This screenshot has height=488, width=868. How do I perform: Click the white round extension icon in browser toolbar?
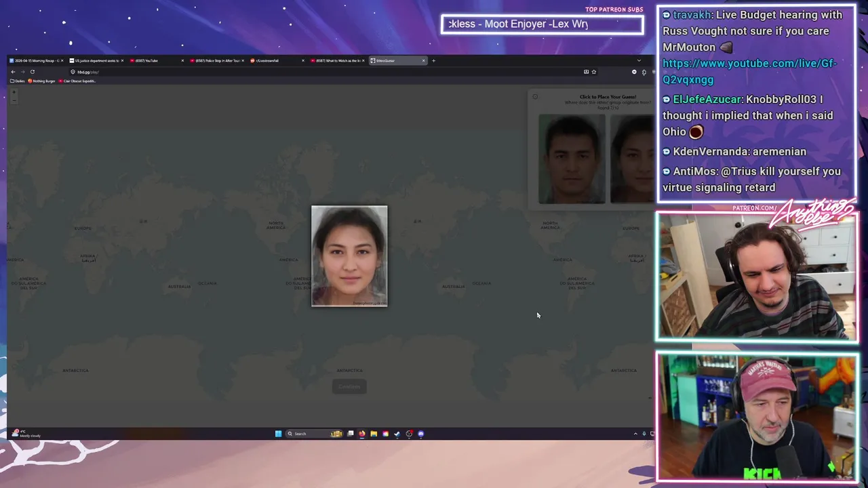pos(634,72)
